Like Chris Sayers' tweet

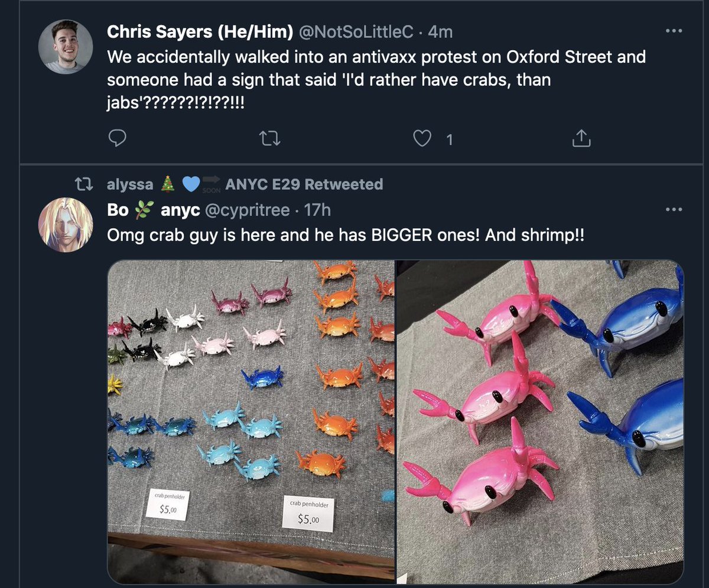coord(421,139)
